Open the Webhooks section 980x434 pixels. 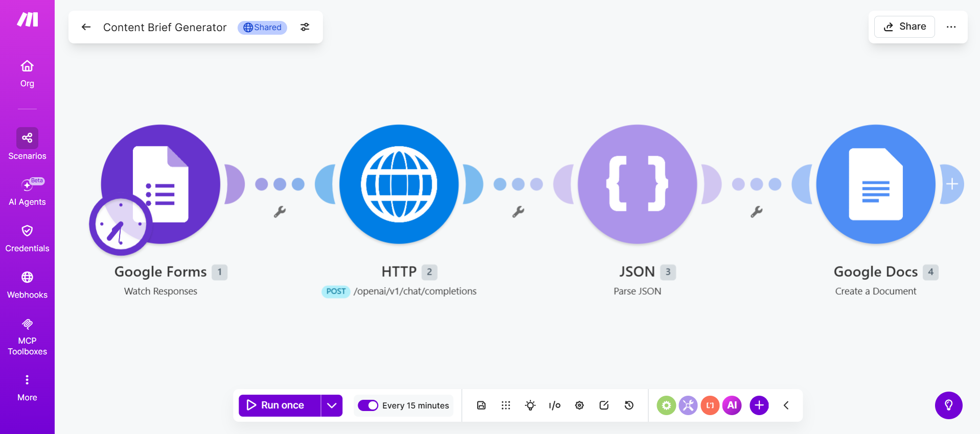click(x=27, y=285)
